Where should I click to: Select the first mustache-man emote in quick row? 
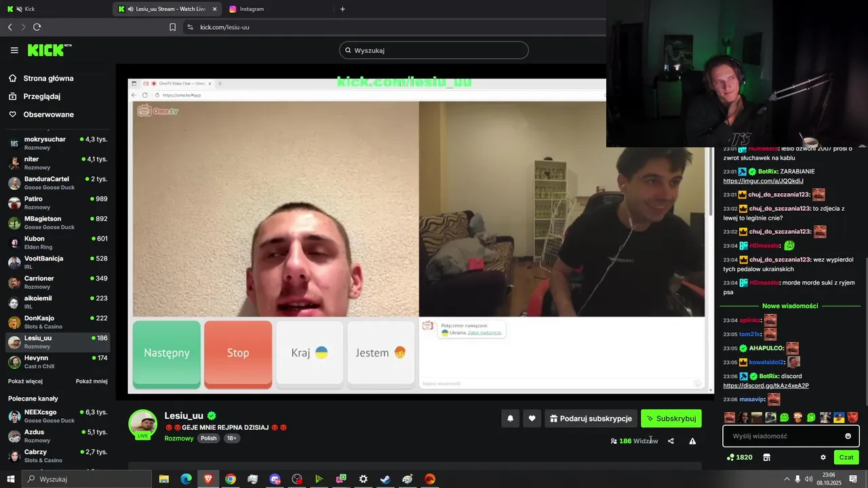(x=730, y=418)
